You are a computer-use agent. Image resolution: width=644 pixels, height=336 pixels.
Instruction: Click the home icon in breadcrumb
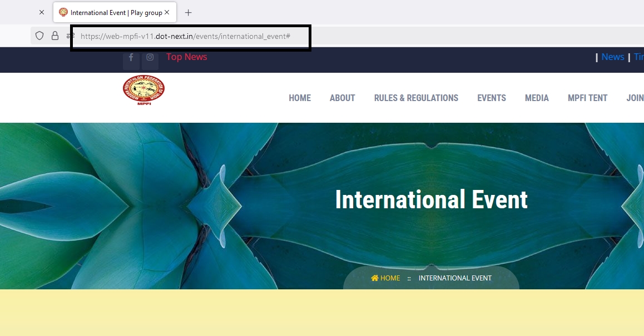pos(375,278)
